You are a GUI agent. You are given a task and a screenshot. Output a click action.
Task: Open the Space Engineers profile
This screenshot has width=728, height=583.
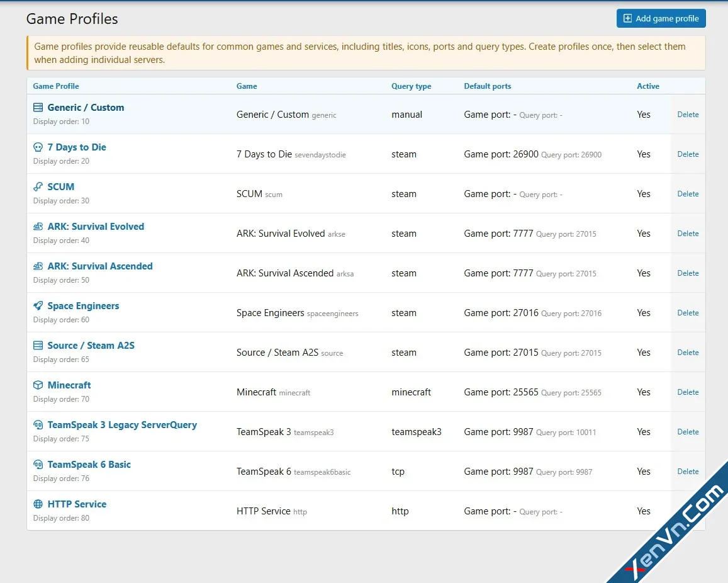point(83,306)
